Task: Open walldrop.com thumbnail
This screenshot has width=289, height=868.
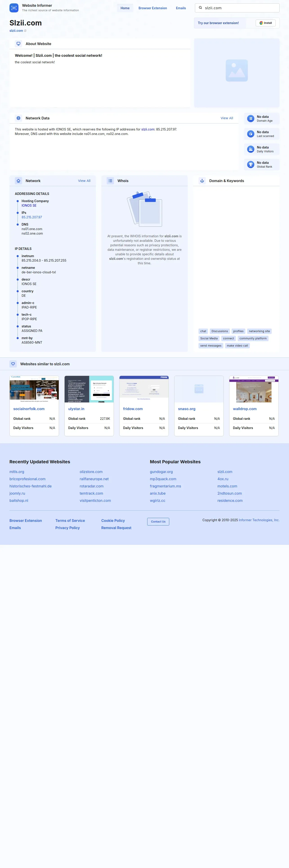Action: (254, 389)
